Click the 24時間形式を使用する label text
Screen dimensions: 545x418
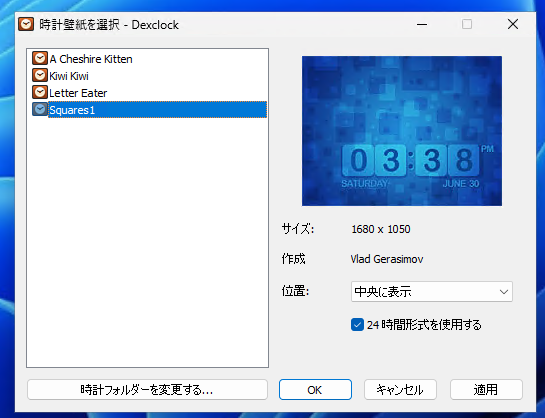coord(424,325)
